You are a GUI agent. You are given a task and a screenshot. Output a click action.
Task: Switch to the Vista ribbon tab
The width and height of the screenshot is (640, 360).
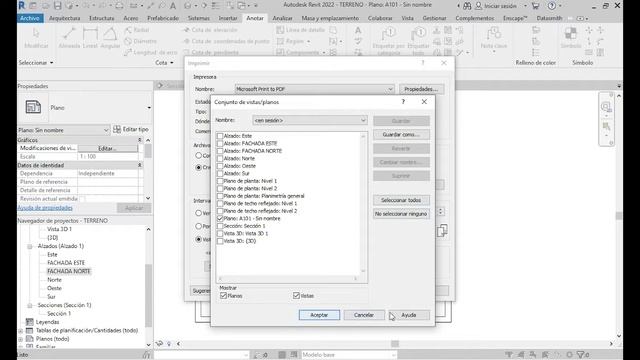pyautogui.click(x=407, y=18)
